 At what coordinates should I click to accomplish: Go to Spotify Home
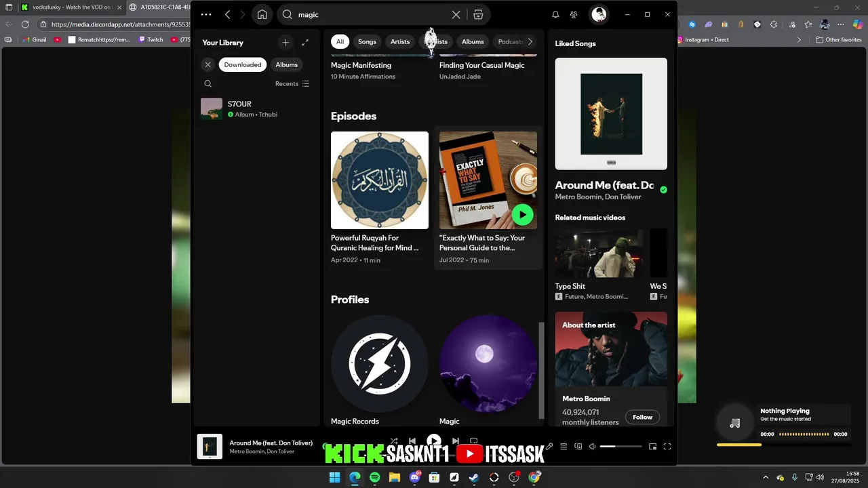click(x=262, y=14)
